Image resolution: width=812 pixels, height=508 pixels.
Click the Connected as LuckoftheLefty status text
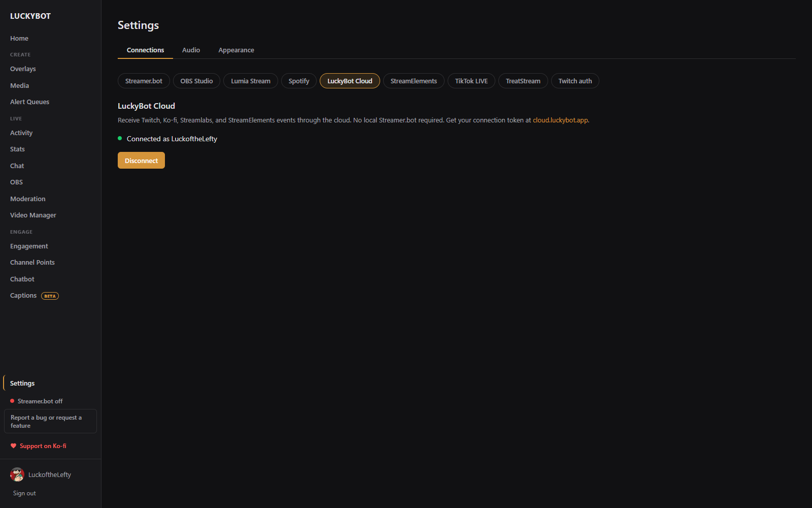click(172, 139)
